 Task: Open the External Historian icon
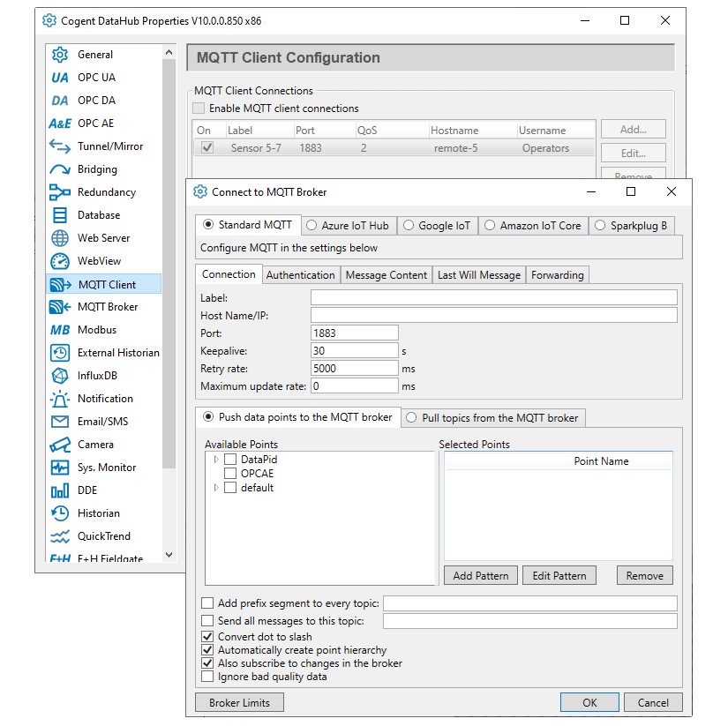60,353
